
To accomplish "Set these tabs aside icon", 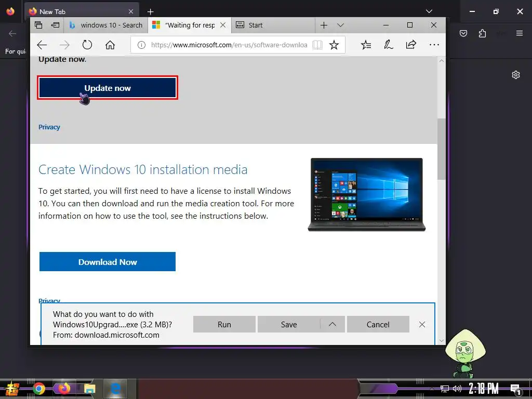I will (x=55, y=25).
